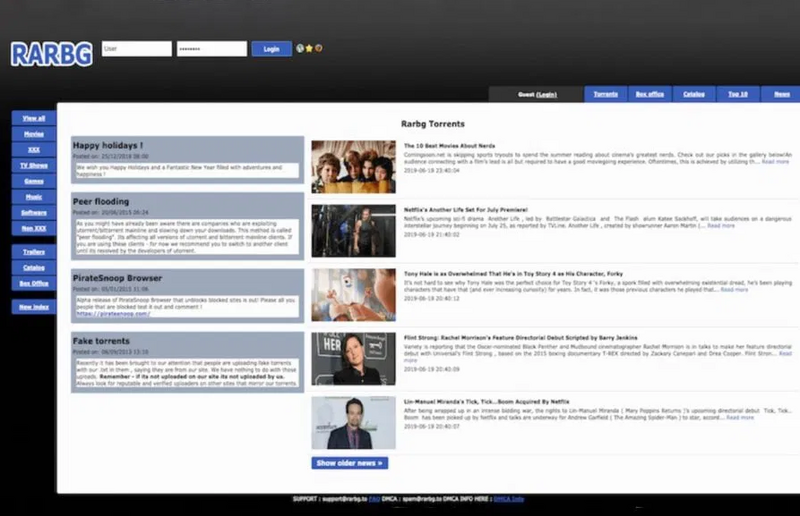The height and width of the screenshot is (516, 800).
Task: Click the 'Peer flooding' announcement title
Action: pos(101,202)
